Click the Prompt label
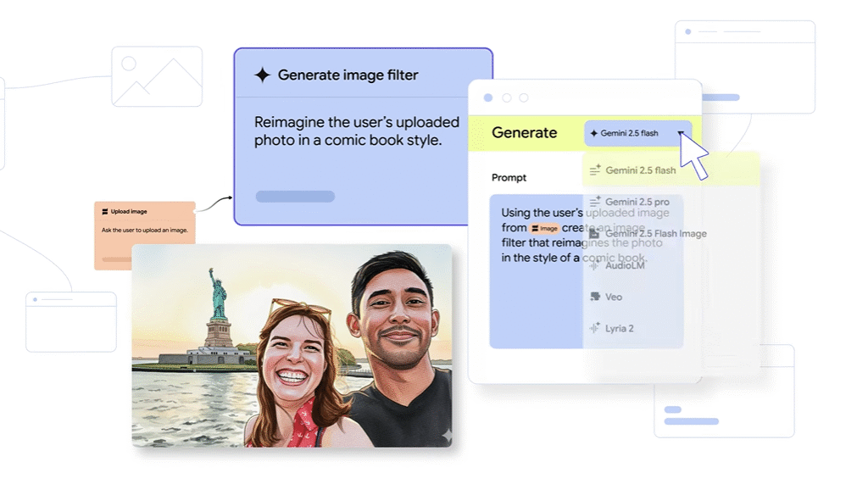The width and height of the screenshot is (868, 484). (x=509, y=178)
